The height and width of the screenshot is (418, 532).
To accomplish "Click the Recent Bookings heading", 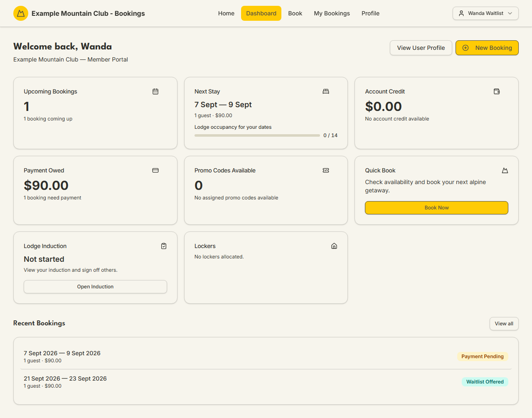I will pyautogui.click(x=39, y=323).
